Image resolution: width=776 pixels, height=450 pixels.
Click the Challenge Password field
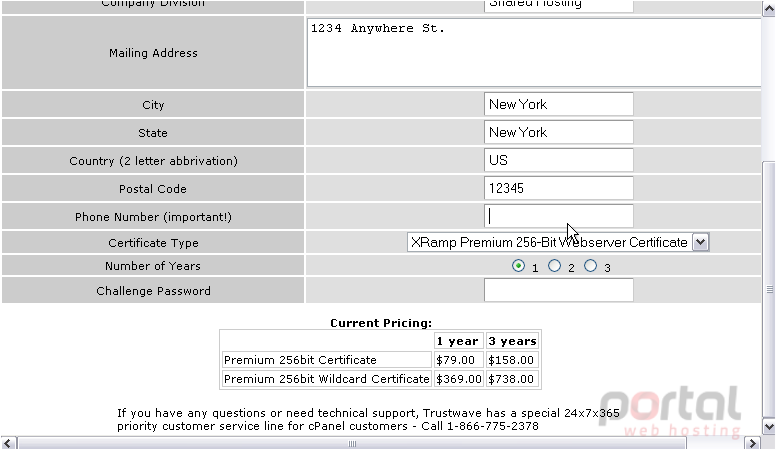(x=559, y=290)
